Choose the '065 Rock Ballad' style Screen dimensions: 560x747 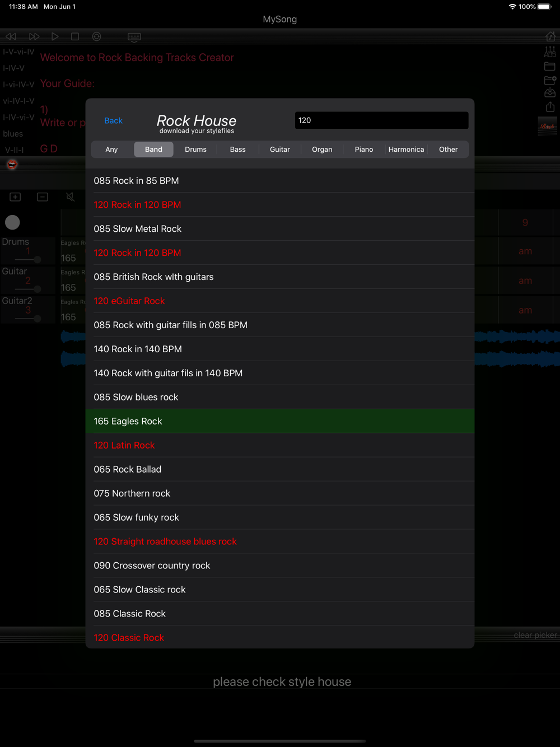coord(280,470)
